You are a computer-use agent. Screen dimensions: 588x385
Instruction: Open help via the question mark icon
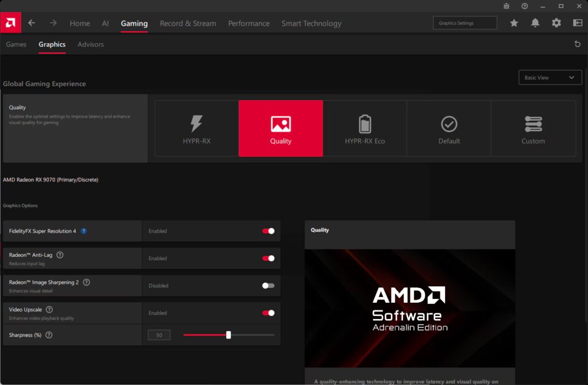pyautogui.click(x=524, y=6)
